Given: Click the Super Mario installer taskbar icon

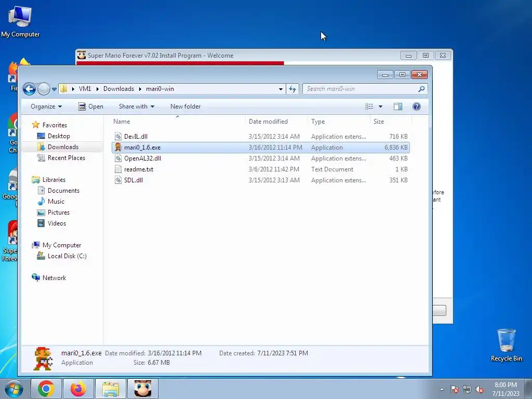Looking at the screenshot, I should [x=142, y=389].
